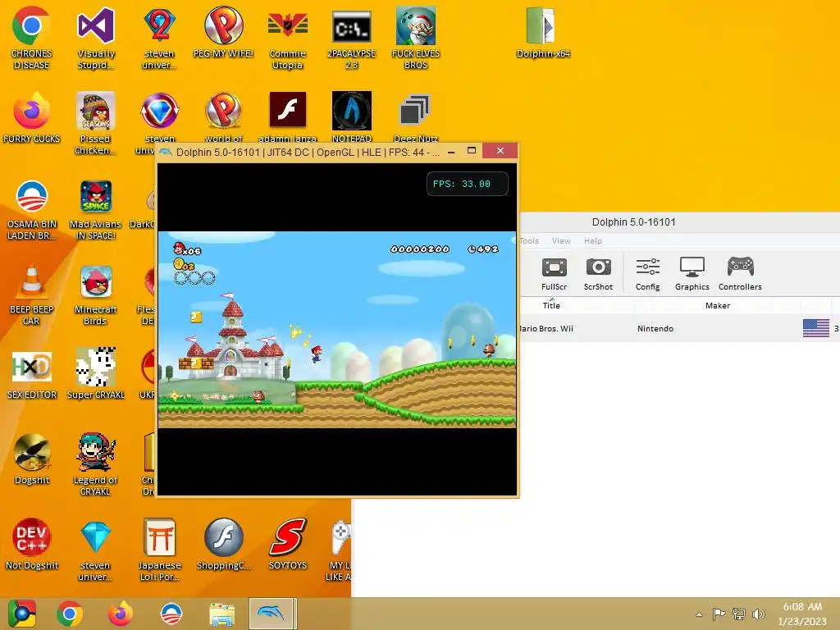
Task: Open the Visually Stupid desktop shortcut
Action: [x=95, y=38]
